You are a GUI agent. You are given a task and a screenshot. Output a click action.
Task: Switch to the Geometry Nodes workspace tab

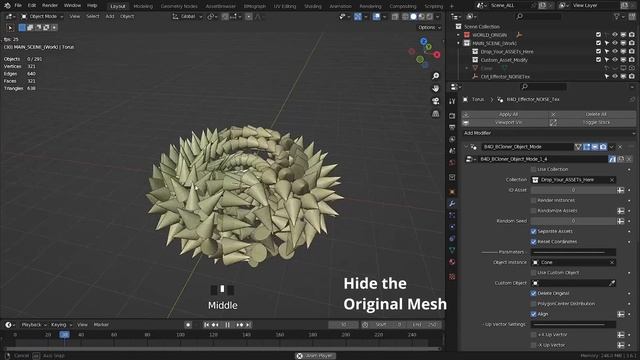coord(179,6)
